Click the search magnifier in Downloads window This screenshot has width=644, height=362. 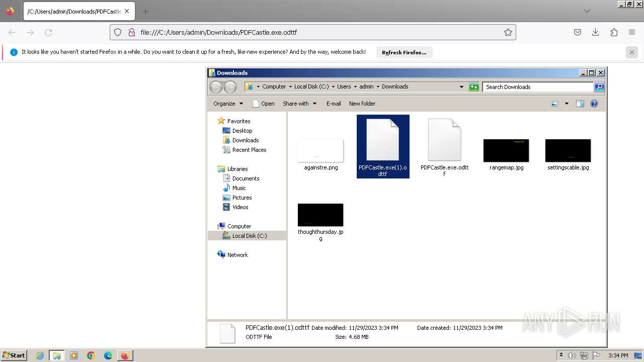pos(599,87)
